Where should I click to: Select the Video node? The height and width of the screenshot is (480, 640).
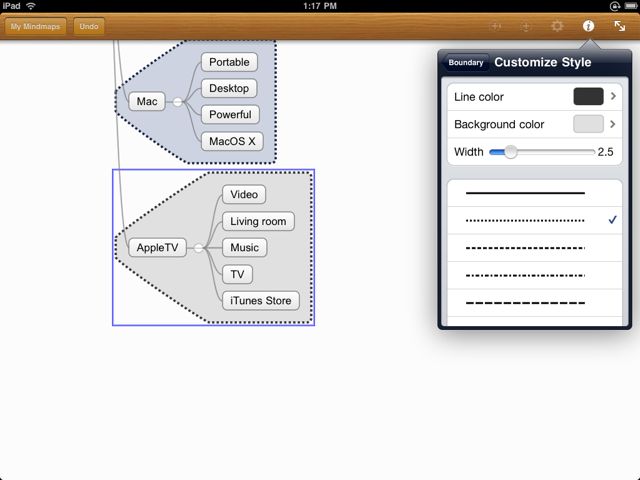[x=244, y=194]
